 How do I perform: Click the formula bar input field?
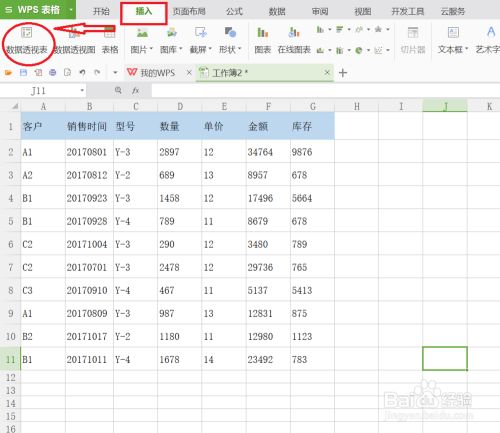click(325, 91)
